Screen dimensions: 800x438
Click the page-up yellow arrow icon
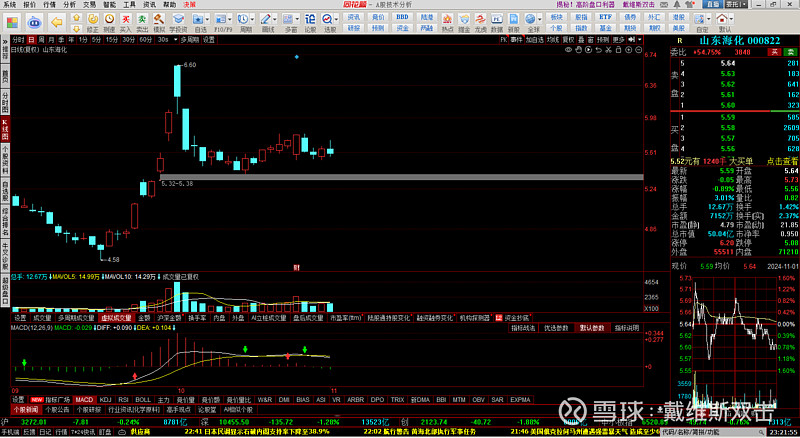(77, 17)
